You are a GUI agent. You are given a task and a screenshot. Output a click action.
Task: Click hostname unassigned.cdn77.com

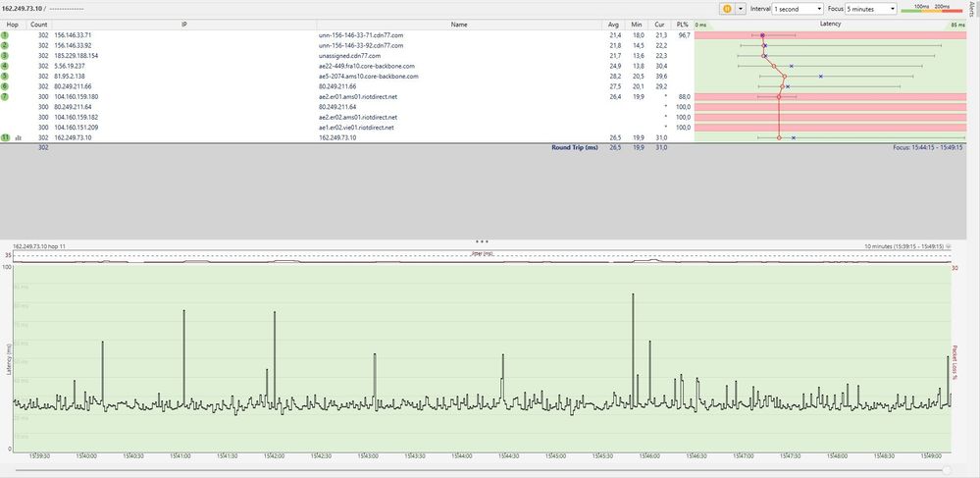349,56
